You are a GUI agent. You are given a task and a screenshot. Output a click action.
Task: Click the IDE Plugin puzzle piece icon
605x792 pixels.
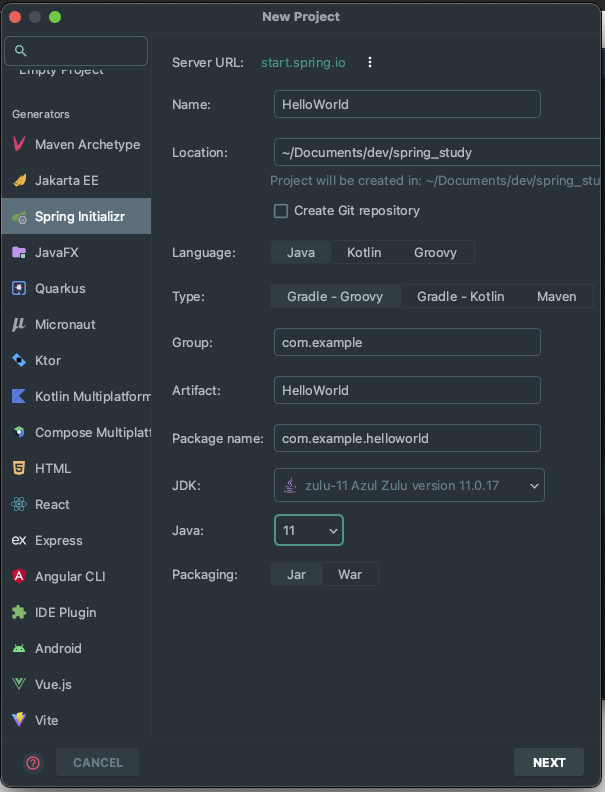click(x=19, y=612)
